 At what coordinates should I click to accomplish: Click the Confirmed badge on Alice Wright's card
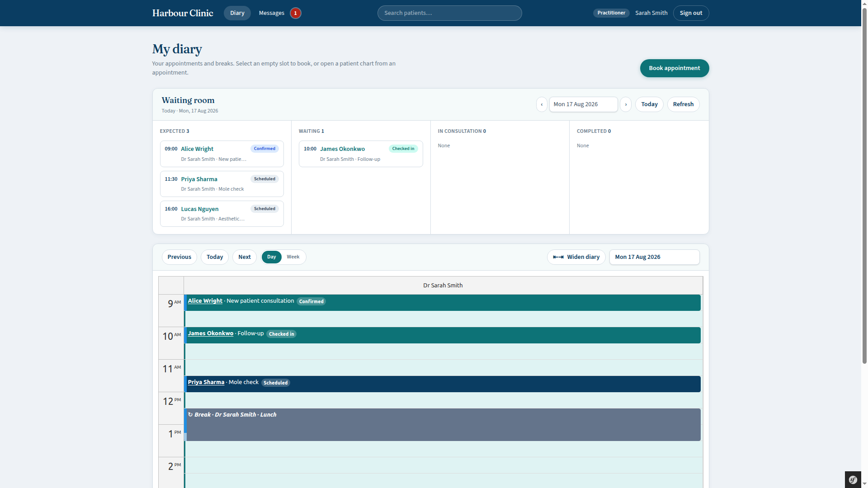tap(264, 149)
